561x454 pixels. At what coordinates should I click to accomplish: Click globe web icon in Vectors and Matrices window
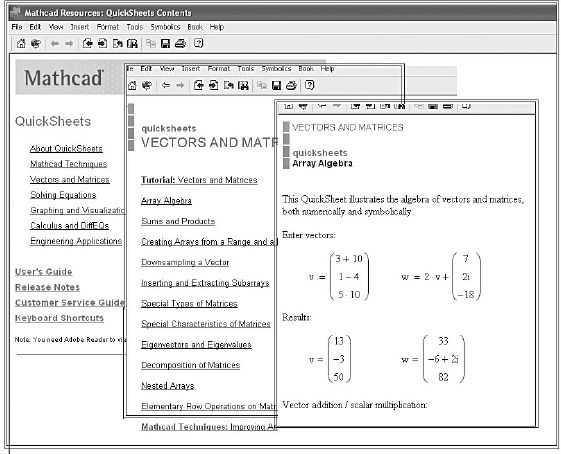pos(147,86)
